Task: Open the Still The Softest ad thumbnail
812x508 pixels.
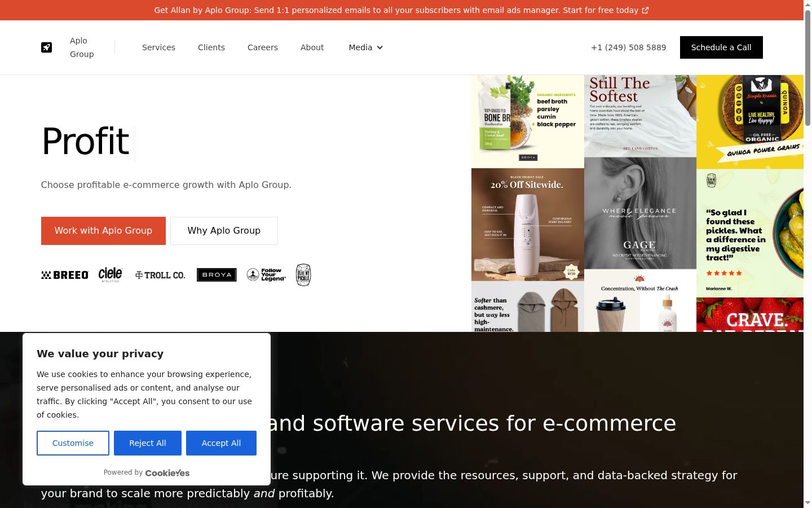Action: point(640,116)
